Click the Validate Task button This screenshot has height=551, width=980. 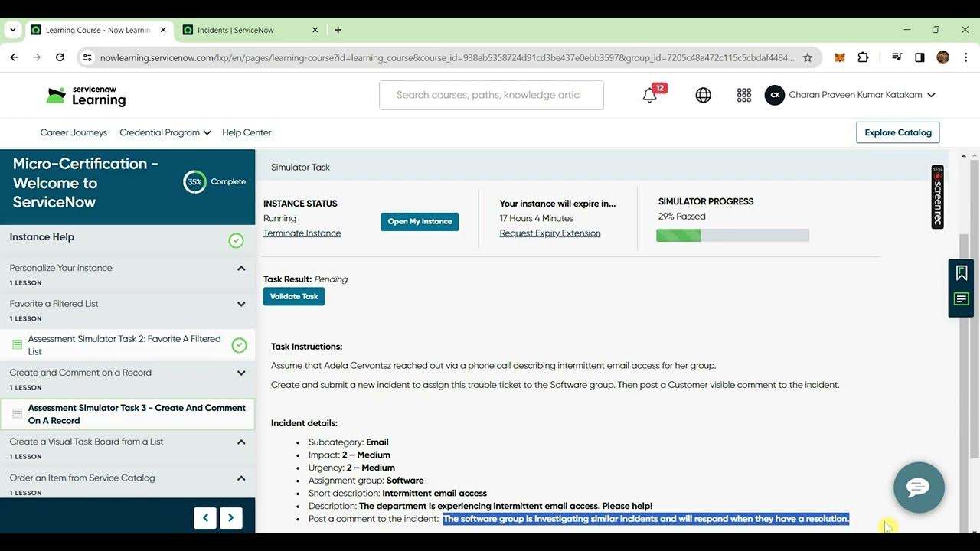294,296
